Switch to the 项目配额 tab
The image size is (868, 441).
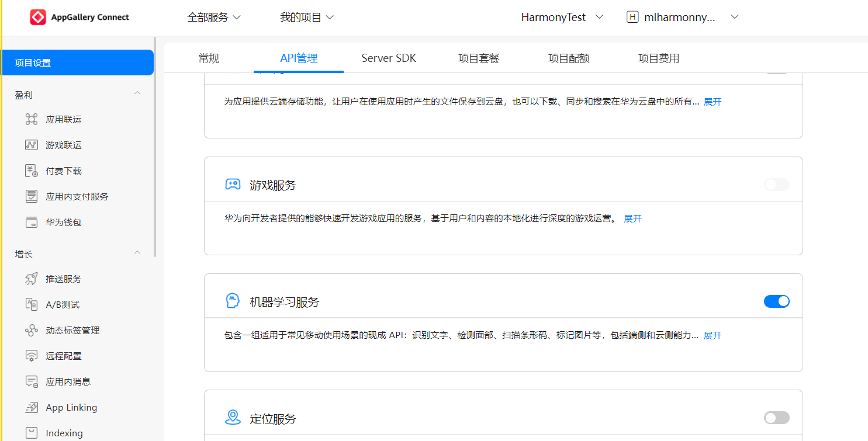(568, 58)
